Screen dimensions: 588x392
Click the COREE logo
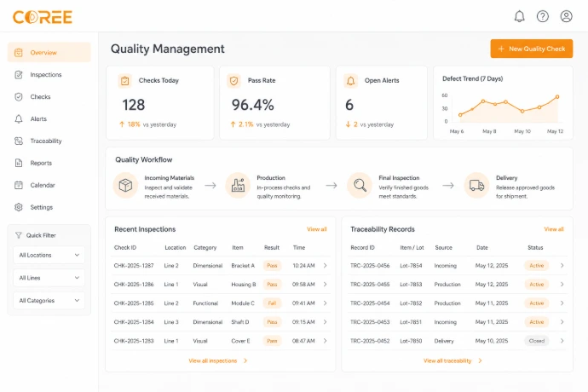click(43, 17)
